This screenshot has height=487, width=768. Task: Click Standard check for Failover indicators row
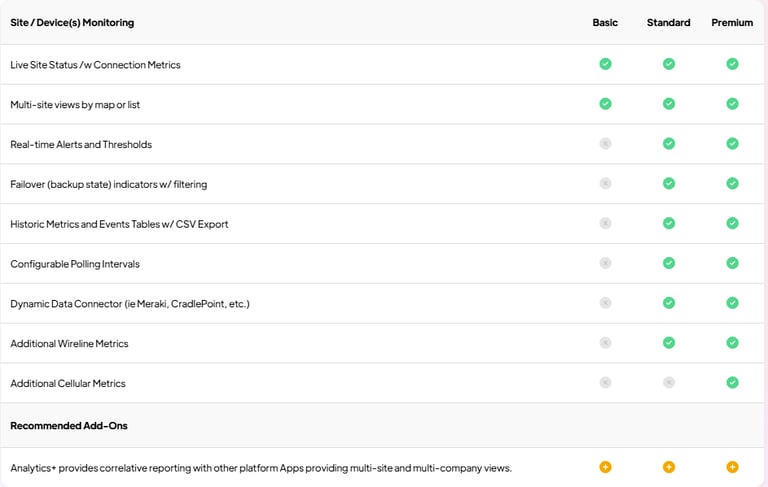click(x=669, y=183)
